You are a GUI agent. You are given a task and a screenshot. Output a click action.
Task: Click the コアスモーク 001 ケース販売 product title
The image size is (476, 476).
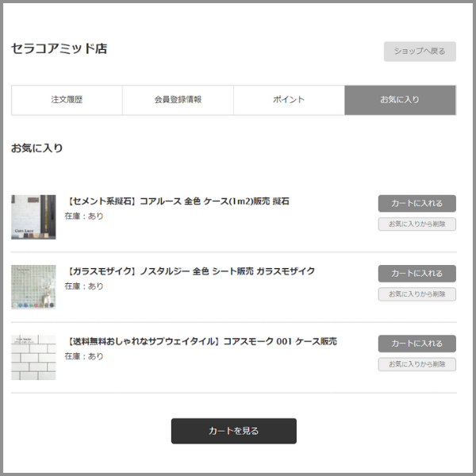pyautogui.click(x=201, y=342)
